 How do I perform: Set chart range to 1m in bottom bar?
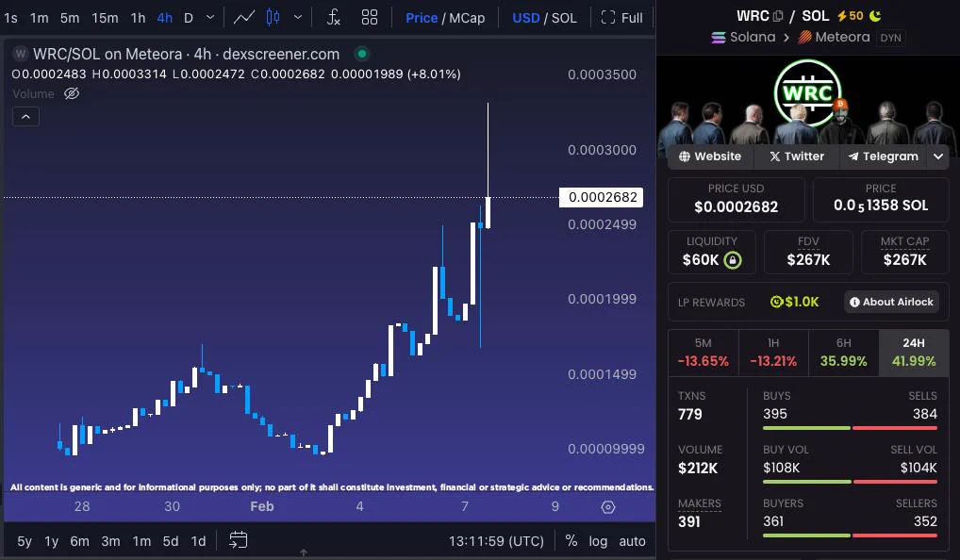click(141, 541)
